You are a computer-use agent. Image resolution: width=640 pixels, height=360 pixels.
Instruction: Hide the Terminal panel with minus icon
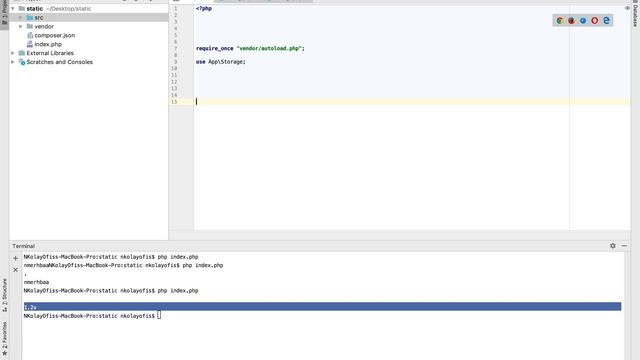(624, 246)
